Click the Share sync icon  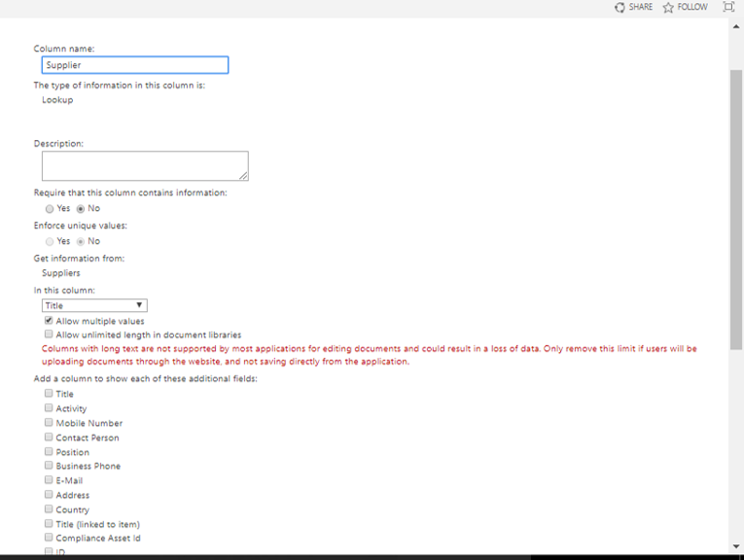(620, 7)
